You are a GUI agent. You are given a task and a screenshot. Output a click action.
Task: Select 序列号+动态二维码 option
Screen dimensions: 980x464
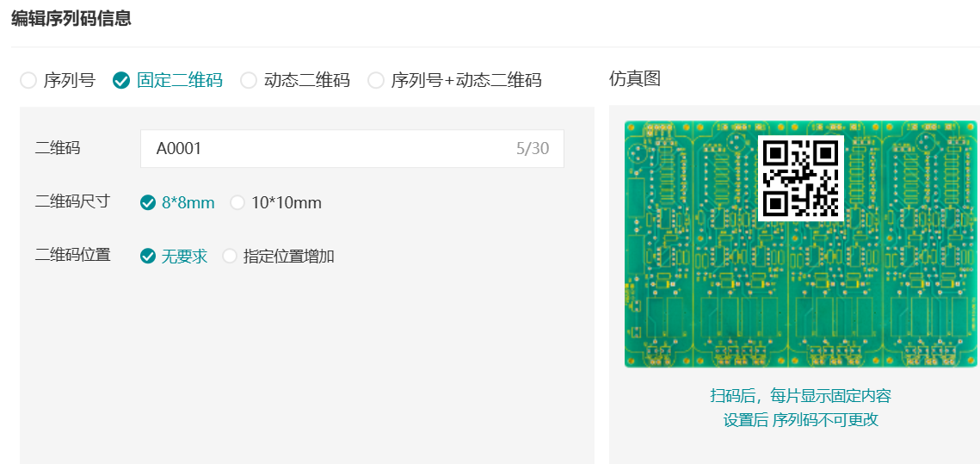click(376, 81)
